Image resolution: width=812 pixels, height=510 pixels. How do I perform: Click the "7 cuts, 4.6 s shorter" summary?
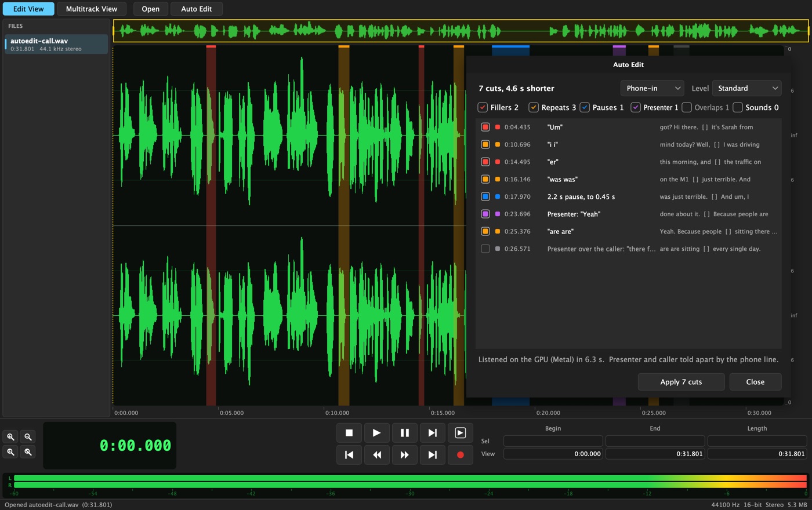click(516, 88)
